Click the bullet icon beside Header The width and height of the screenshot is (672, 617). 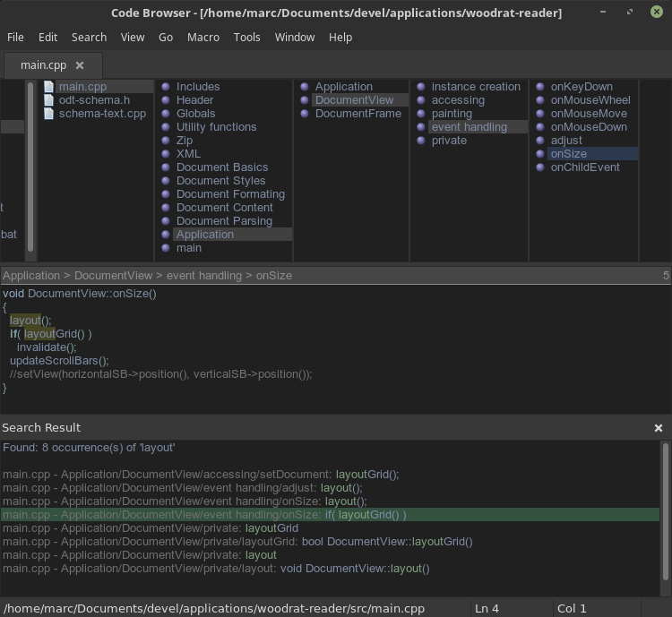click(166, 99)
